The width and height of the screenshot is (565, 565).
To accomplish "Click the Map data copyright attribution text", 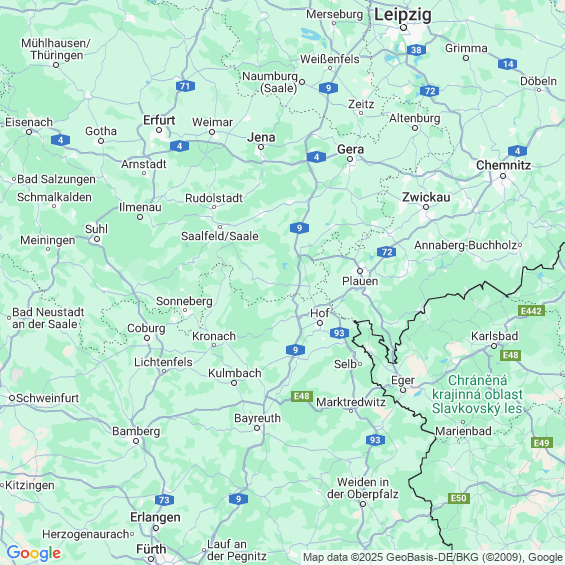I will pos(433,557).
